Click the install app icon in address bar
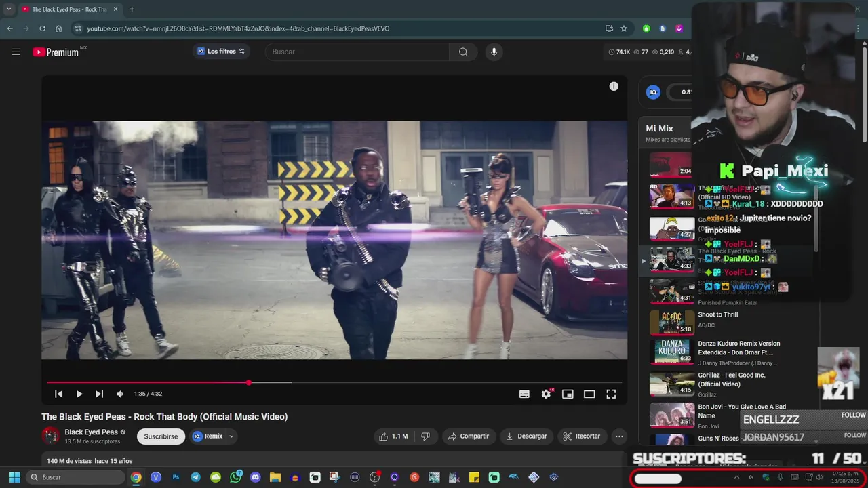The height and width of the screenshot is (488, 868). point(609,28)
